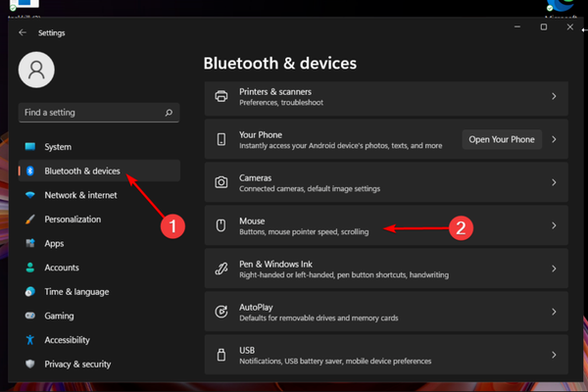Expand the USB row chevron
Image resolution: width=588 pixels, height=392 pixels.
coord(554,355)
